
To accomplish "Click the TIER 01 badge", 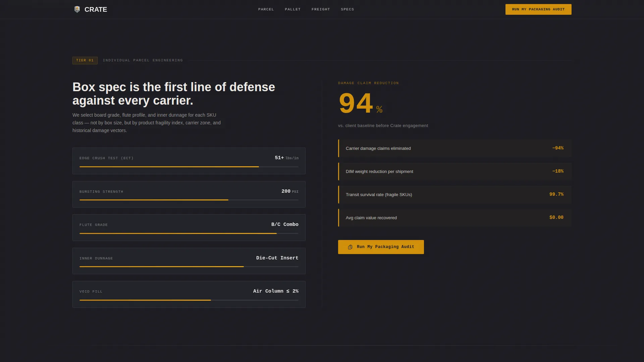I will [85, 60].
